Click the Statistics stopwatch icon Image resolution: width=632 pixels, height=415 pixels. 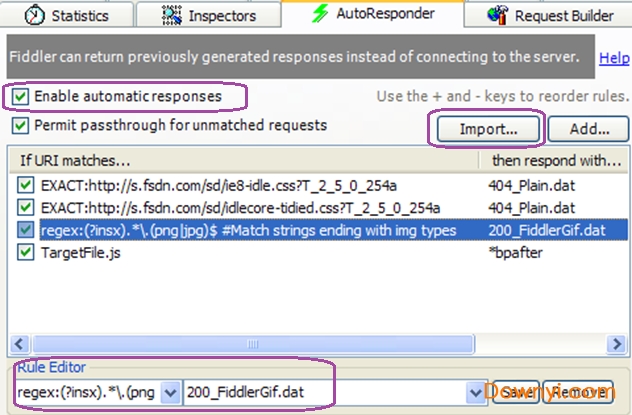[35, 15]
